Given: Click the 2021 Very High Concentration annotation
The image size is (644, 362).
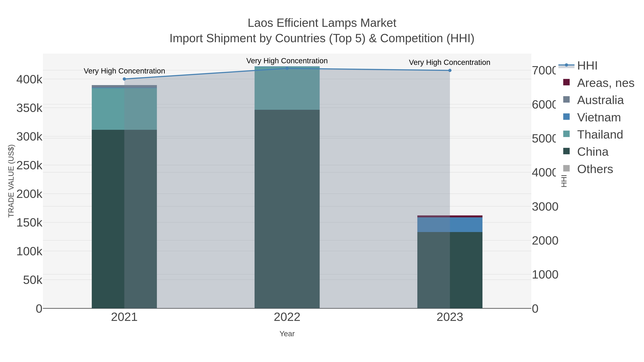Looking at the screenshot, I should click(124, 71).
